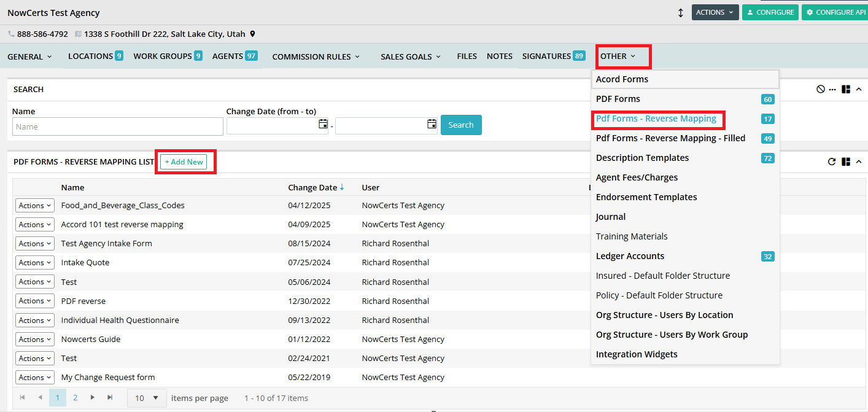Go to first page of grid
868x412 pixels.
pyautogui.click(x=22, y=397)
